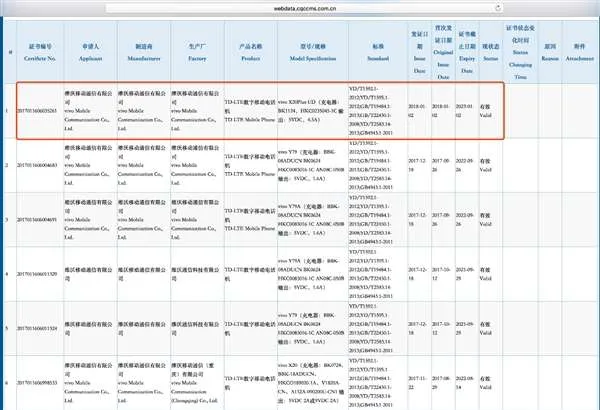This screenshot has width=600, height=410.
Task: Click the Model Specification column header
Action: pyautogui.click(x=313, y=52)
